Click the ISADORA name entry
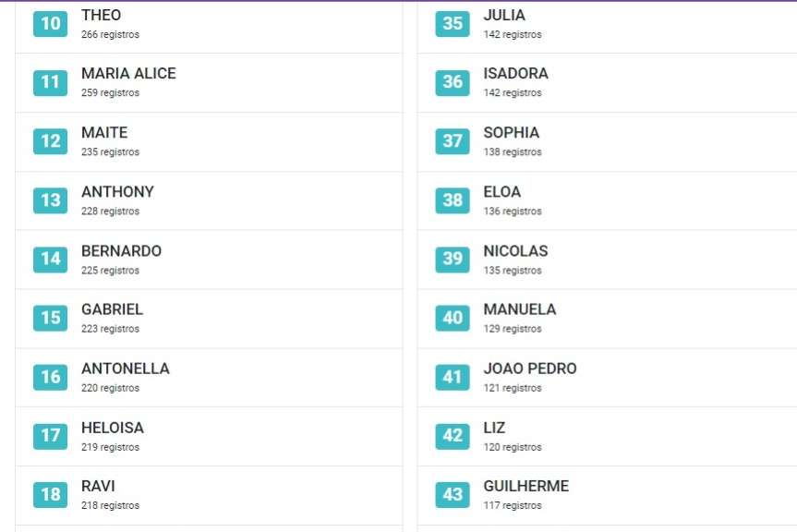This screenshot has height=532, width=797. [x=515, y=73]
